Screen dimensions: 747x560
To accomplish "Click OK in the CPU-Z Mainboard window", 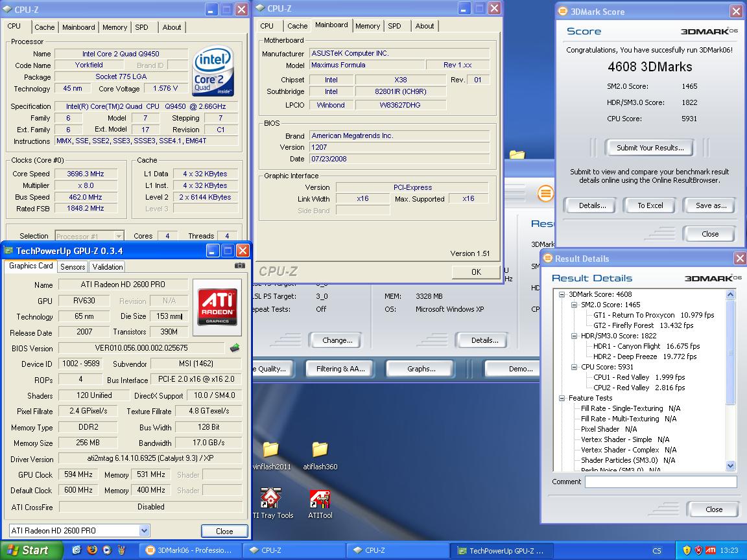I will pyautogui.click(x=476, y=272).
